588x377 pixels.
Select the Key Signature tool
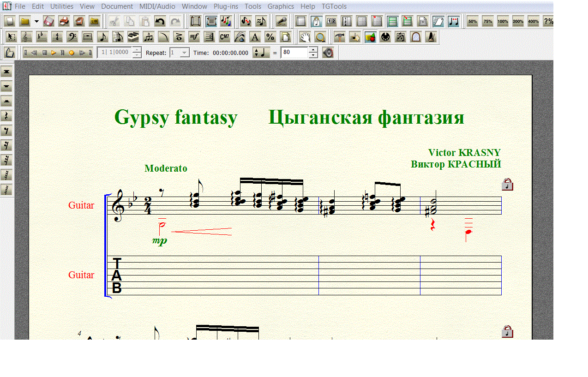pos(42,37)
